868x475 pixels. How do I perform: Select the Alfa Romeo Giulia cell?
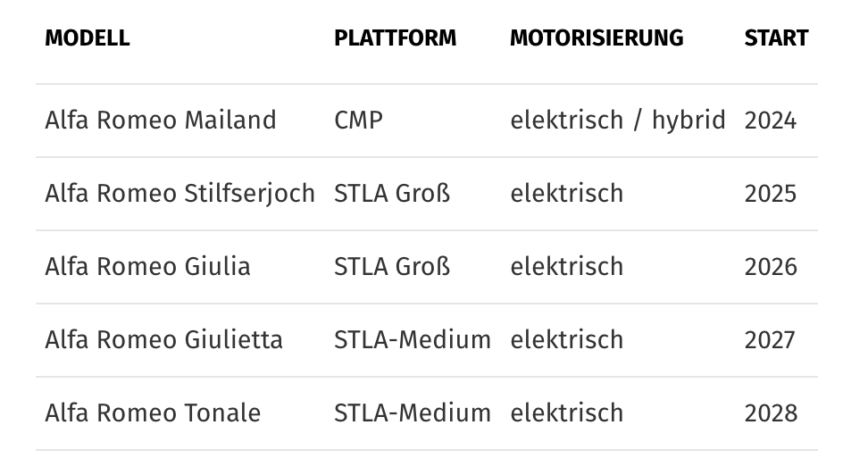pyautogui.click(x=147, y=267)
